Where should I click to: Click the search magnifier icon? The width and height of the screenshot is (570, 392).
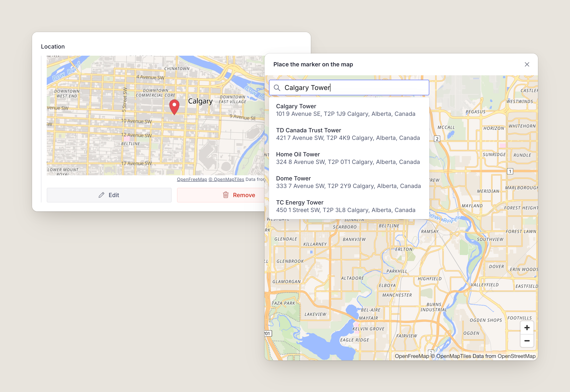click(277, 88)
